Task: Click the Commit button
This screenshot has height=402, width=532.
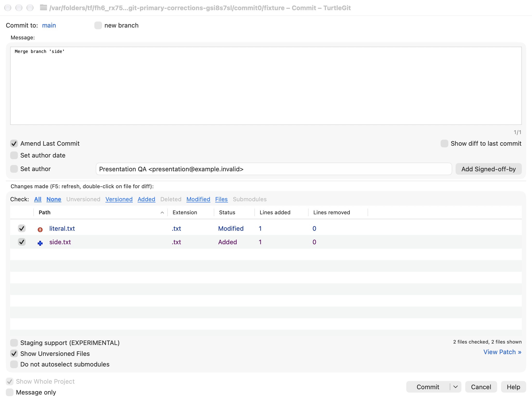Action: pos(428,387)
